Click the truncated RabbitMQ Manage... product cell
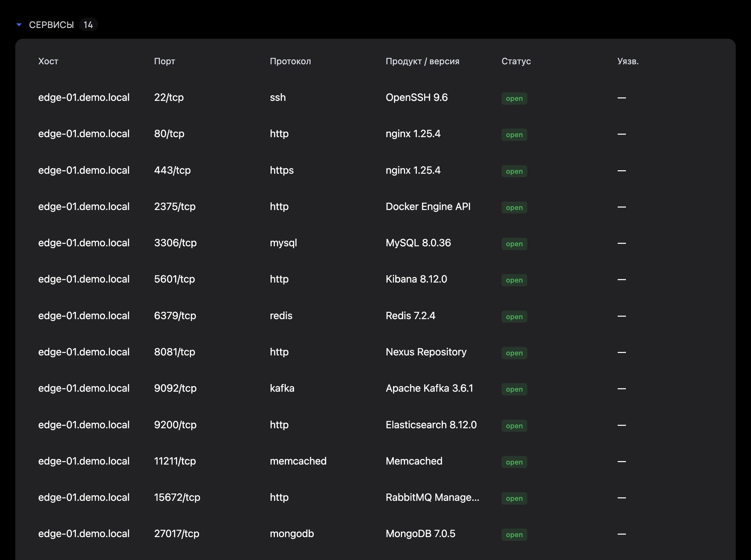The height and width of the screenshot is (560, 751). click(x=433, y=497)
